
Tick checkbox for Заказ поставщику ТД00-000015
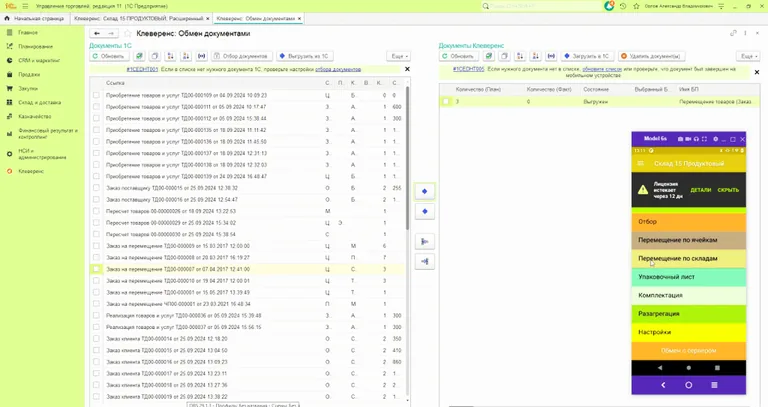click(96, 187)
